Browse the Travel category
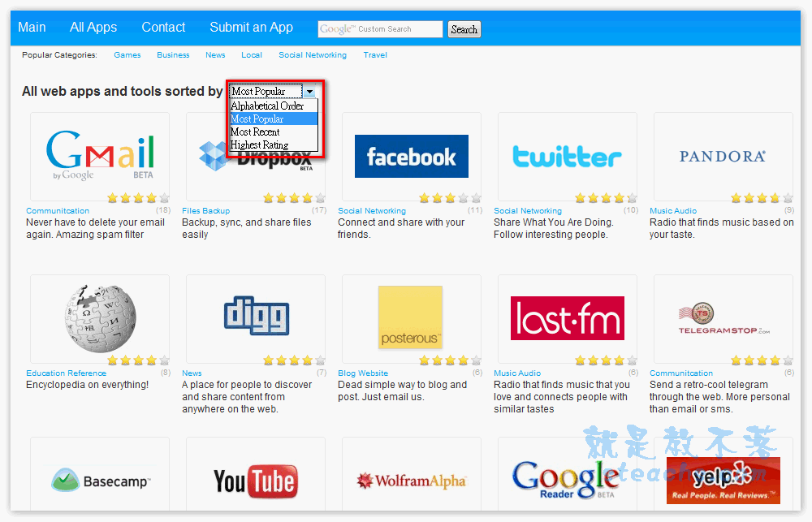812x522 pixels. point(375,55)
